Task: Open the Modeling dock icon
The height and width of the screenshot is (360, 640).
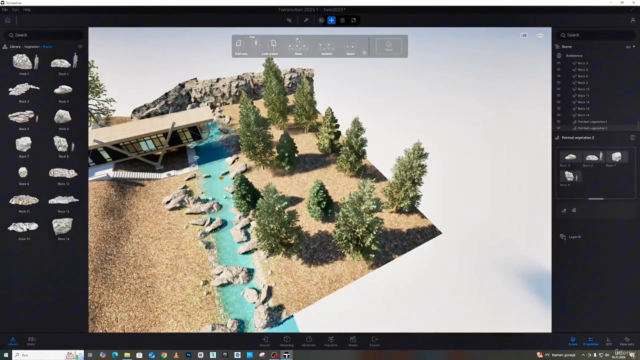Action: [287, 341]
